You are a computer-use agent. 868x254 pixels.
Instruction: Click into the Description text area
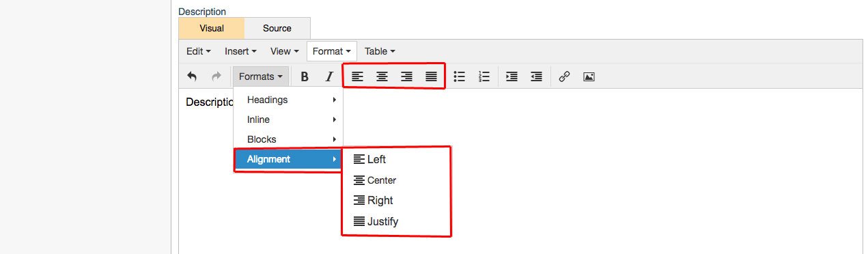pyautogui.click(x=519, y=171)
